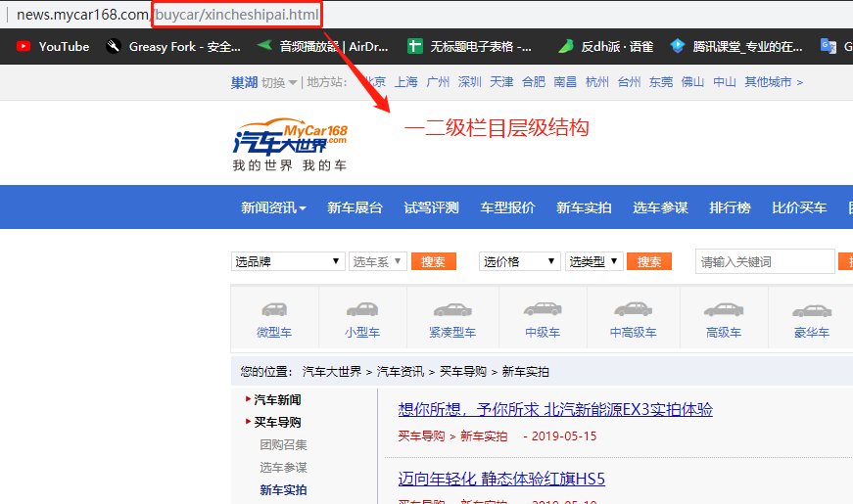853x504 pixels.
Task: Click the 请输入关键词 search field
Action: [765, 261]
